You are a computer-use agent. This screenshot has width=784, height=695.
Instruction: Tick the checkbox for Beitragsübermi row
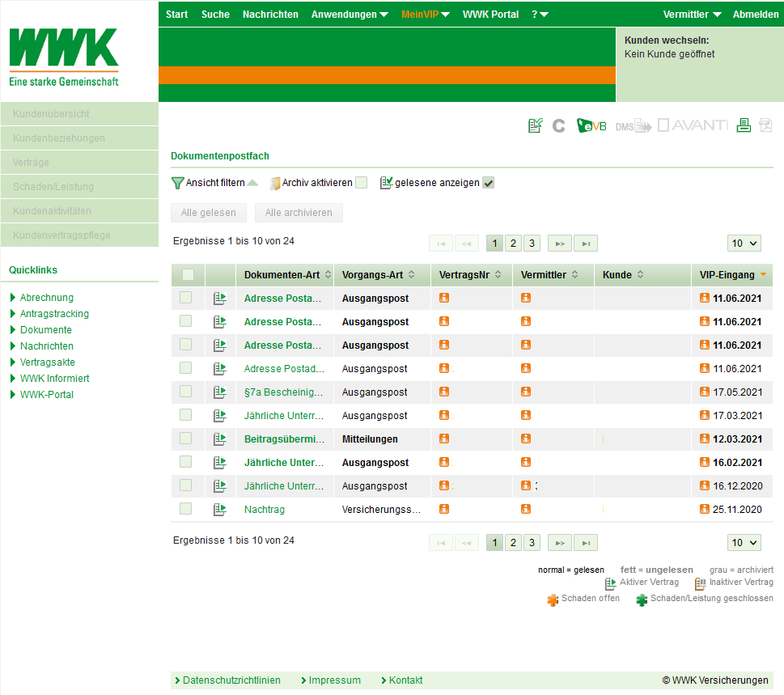pos(185,439)
